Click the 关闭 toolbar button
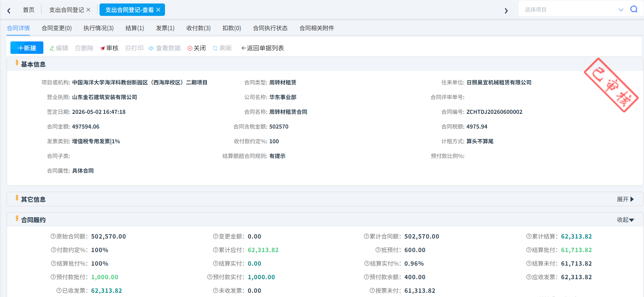This screenshot has width=644, height=297. click(197, 48)
